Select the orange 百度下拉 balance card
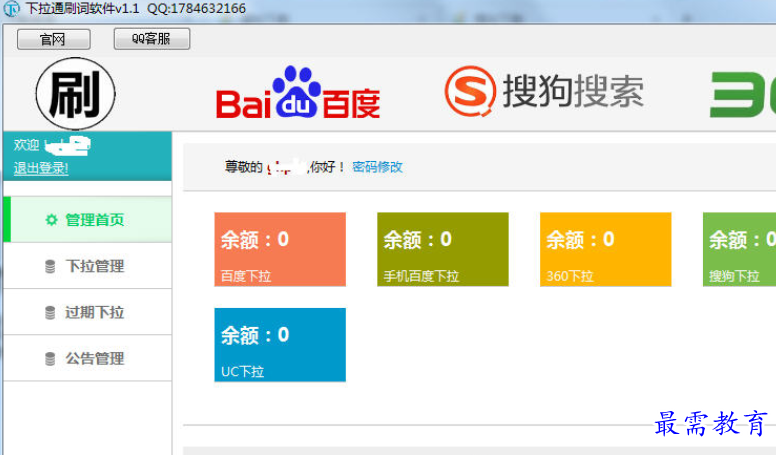The height and width of the screenshot is (455, 776). 280,249
